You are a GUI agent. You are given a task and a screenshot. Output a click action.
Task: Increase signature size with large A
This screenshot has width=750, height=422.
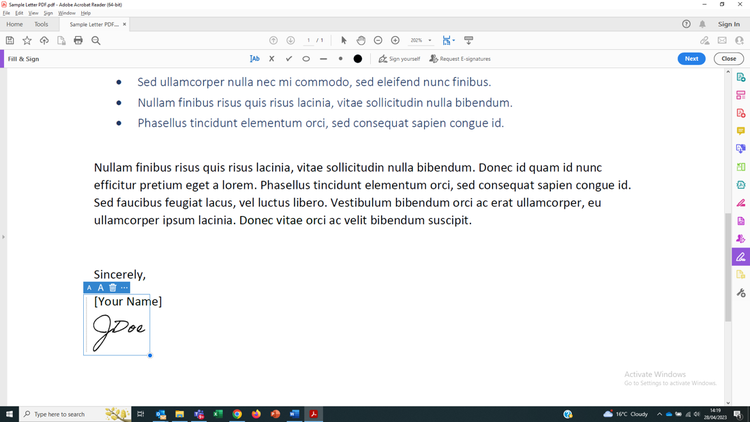(100, 288)
